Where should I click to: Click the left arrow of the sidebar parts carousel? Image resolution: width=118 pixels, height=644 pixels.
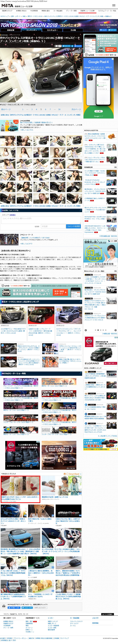(86, 330)
